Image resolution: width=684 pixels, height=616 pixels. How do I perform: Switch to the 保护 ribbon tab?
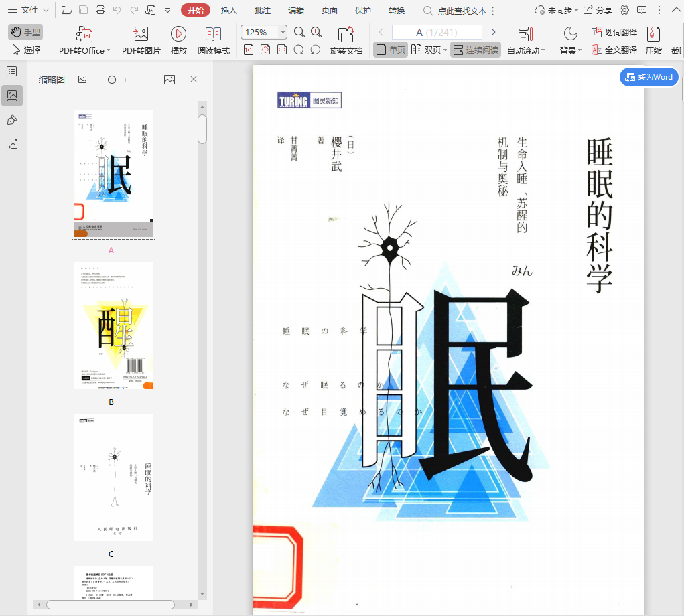click(x=363, y=11)
